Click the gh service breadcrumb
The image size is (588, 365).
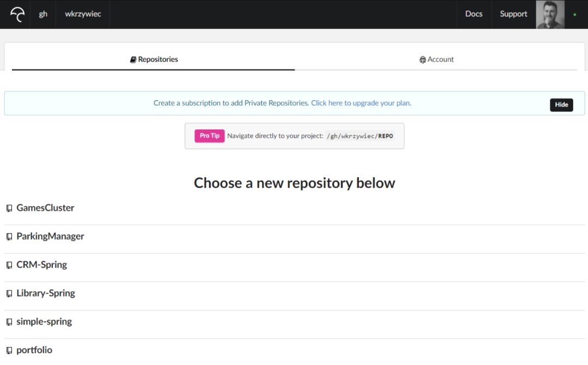point(43,14)
